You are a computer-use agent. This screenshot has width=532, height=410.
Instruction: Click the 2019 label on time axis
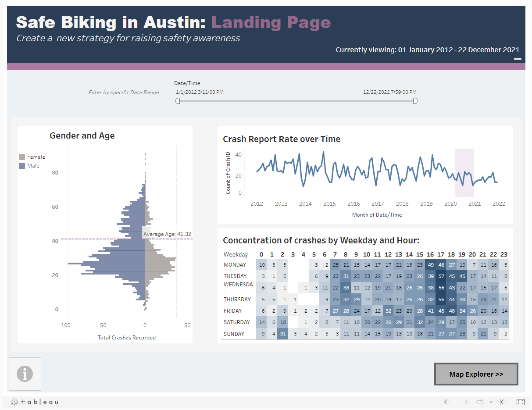(x=426, y=204)
